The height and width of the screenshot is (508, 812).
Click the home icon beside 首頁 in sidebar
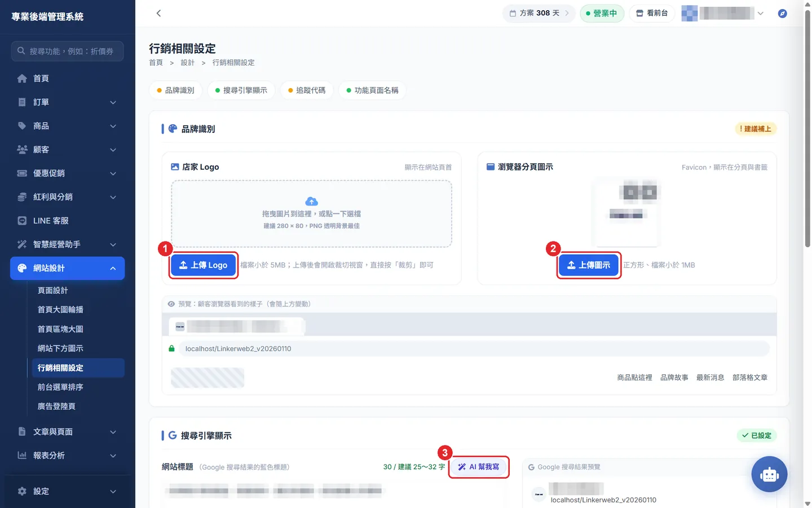22,78
